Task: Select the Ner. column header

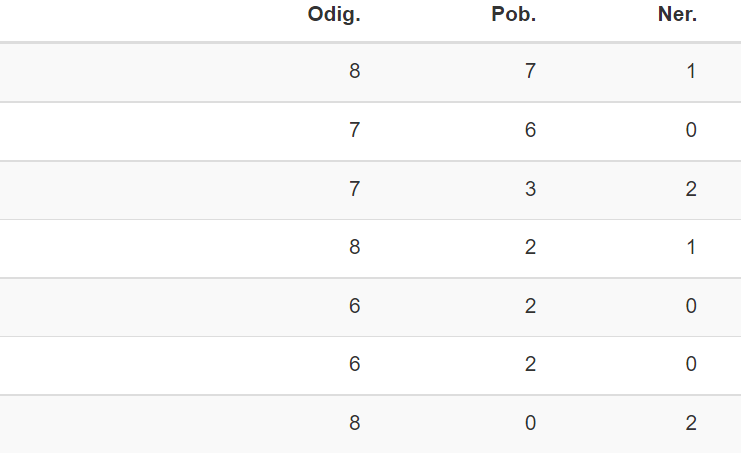Action: click(677, 15)
